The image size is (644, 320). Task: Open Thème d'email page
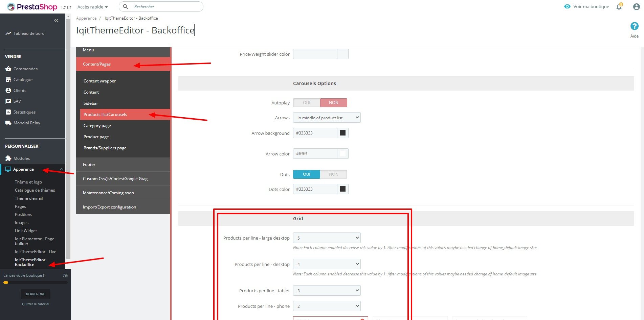click(x=29, y=198)
